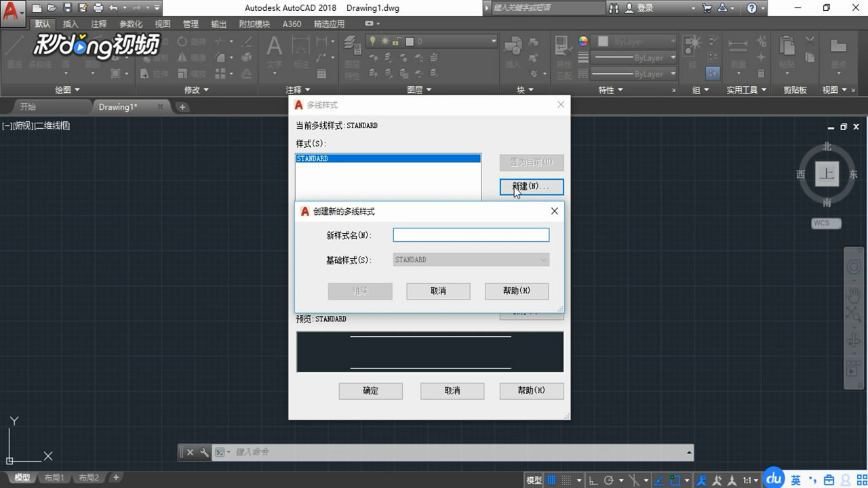Click 确定 in the multiline style dialog
Screen dimensions: 868x488
370,390
